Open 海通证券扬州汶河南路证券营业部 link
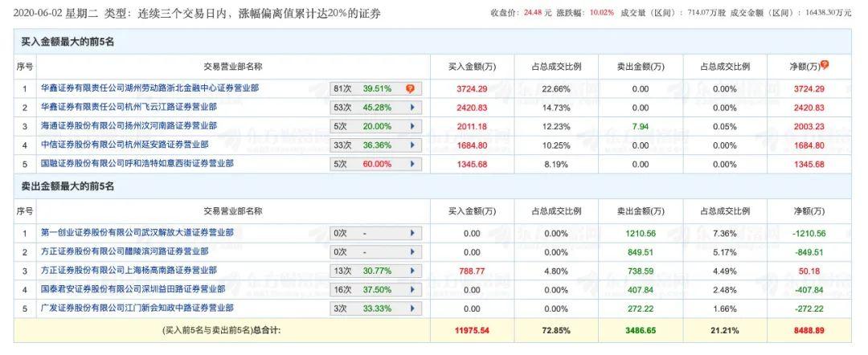Image resolution: width=868 pixels, height=355 pixels. [129, 125]
